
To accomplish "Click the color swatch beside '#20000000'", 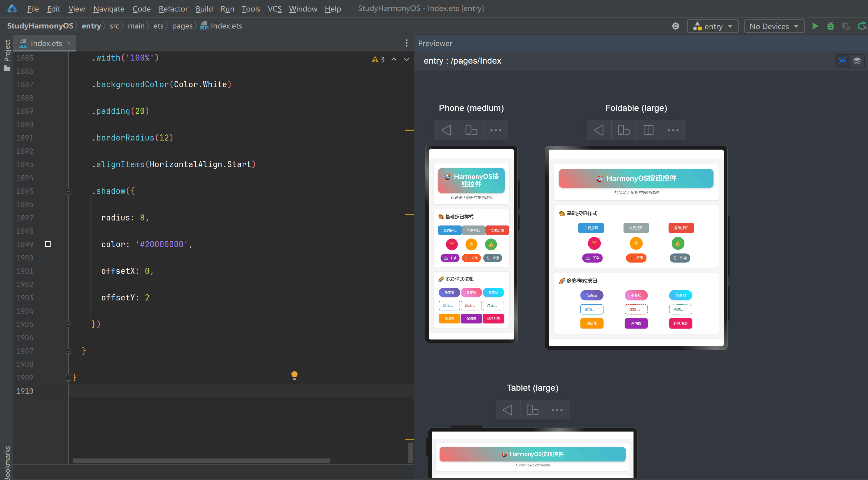I will click(48, 244).
